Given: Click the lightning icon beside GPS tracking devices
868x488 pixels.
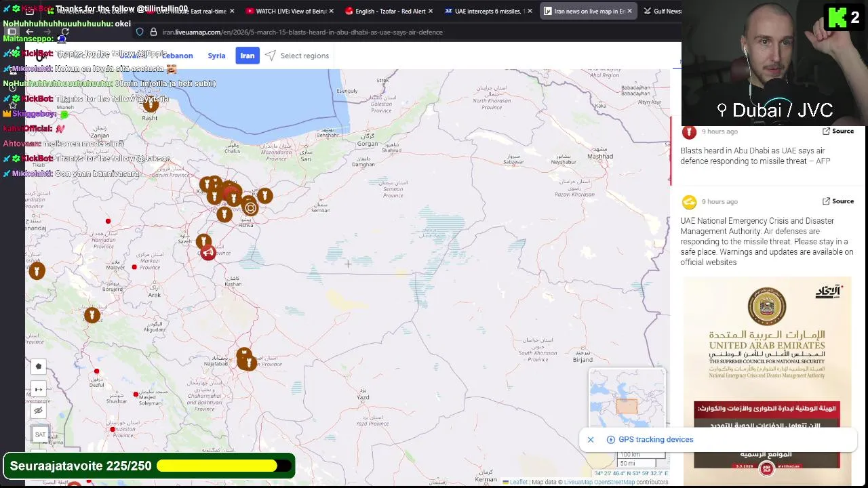Looking at the screenshot, I should tap(610, 440).
